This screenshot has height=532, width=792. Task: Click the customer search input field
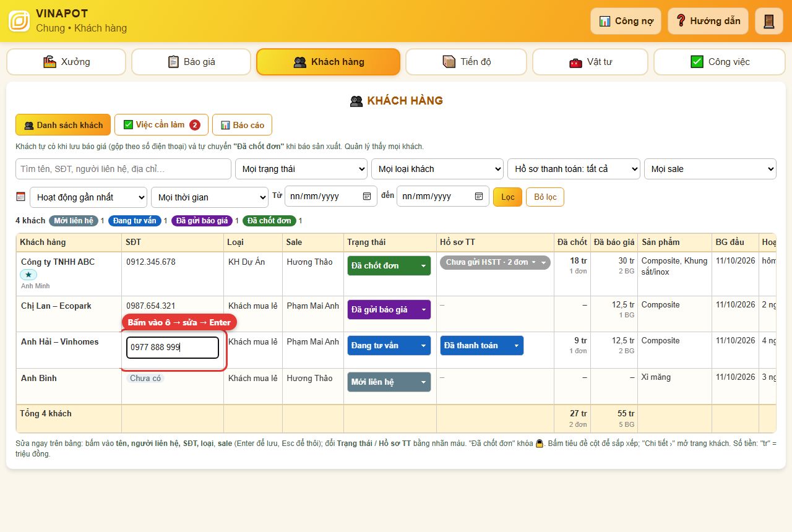pos(123,169)
